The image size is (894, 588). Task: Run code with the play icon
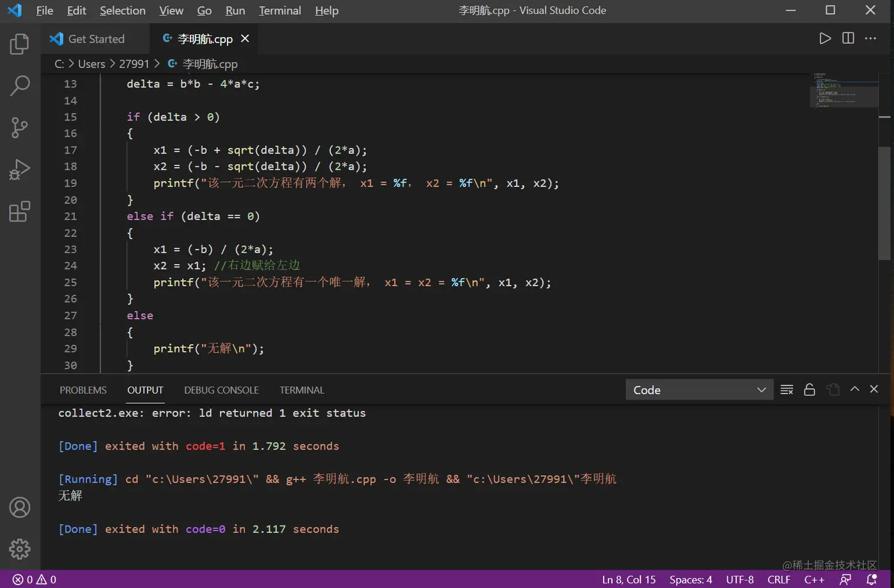coord(825,38)
